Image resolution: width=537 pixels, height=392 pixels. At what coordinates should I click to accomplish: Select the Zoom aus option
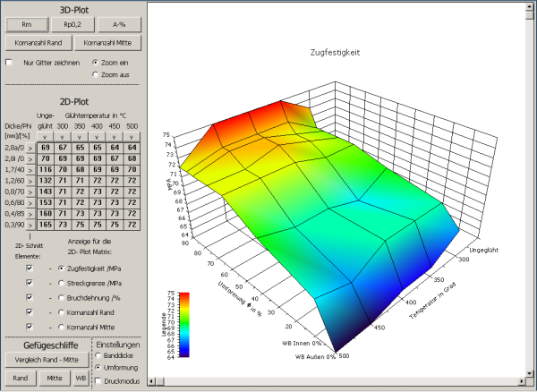(96, 74)
